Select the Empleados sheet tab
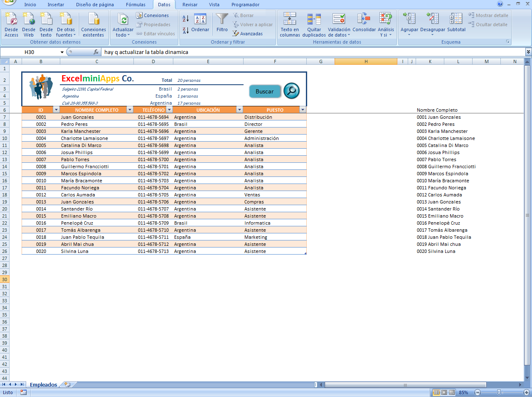The image size is (532, 397). point(43,385)
